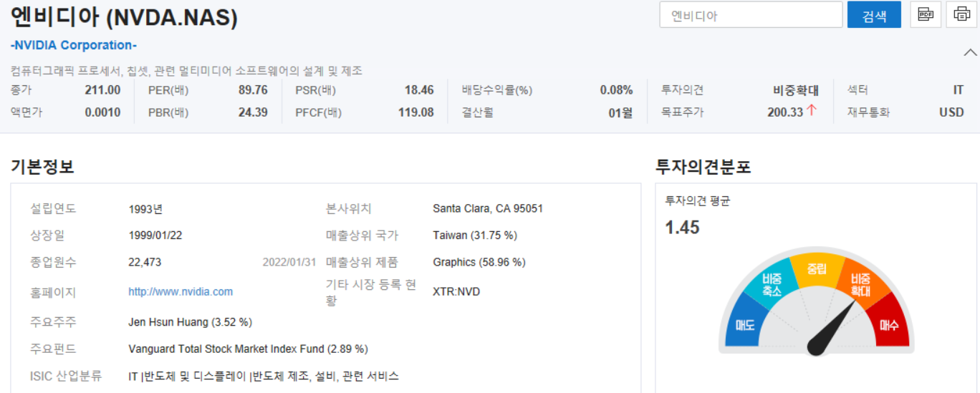The width and height of the screenshot is (980, 393).
Task: Select the 비중확대 gauge segment
Action: coord(861,285)
